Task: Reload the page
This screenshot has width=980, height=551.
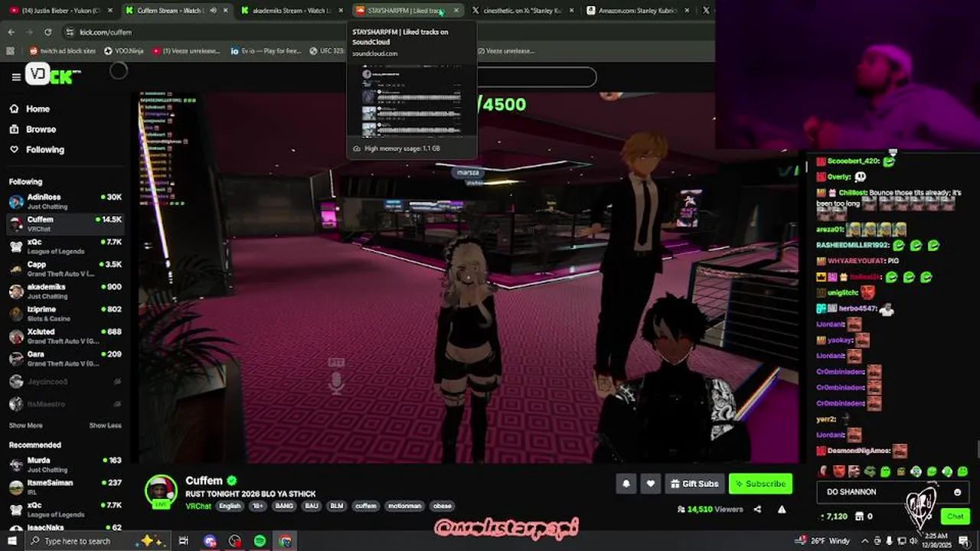Action: tap(47, 32)
